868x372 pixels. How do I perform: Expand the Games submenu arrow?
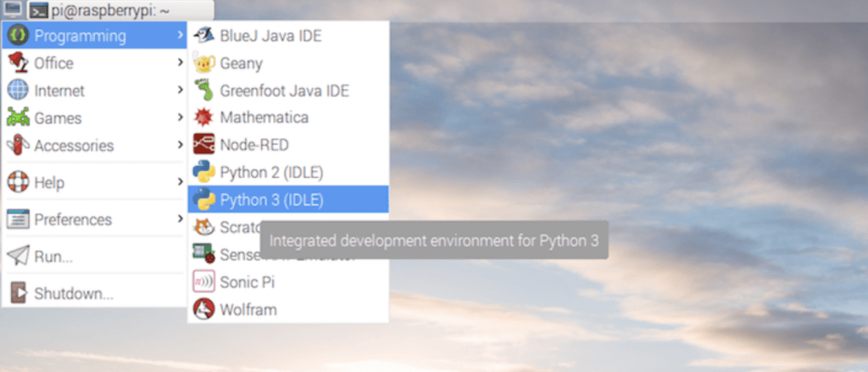[x=180, y=117]
